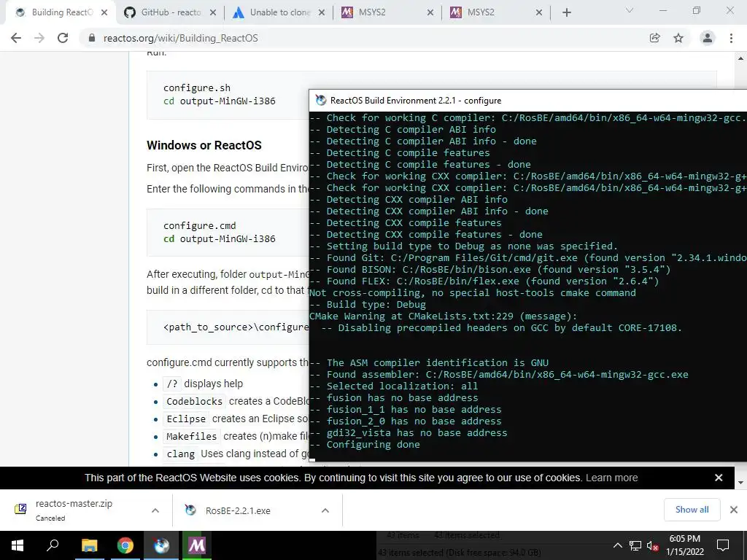
Task: Click the reactos-master.zip file icon
Action: (20, 509)
